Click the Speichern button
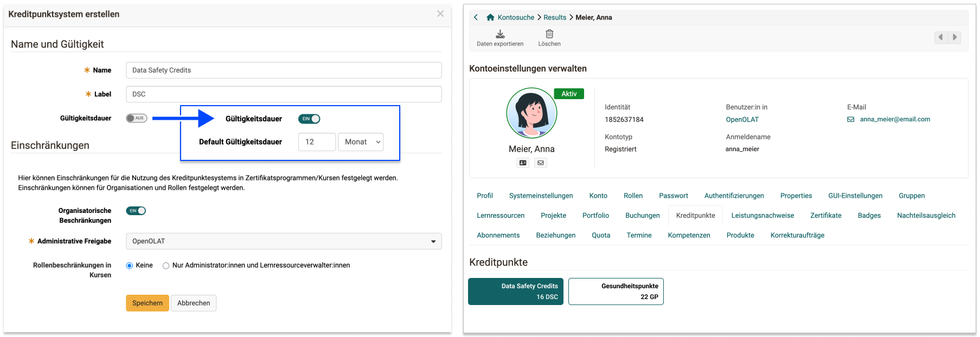Image resolution: width=980 pixels, height=337 pixels. tap(148, 303)
